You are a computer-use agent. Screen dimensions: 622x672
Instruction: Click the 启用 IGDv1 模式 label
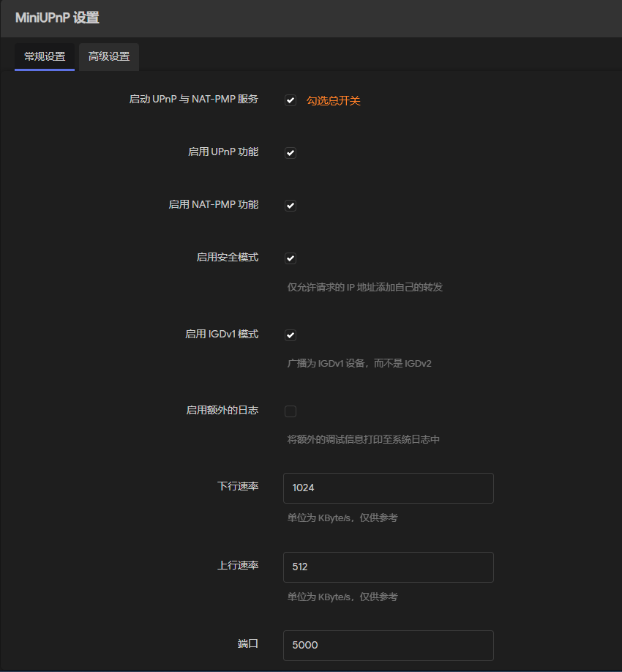click(222, 334)
